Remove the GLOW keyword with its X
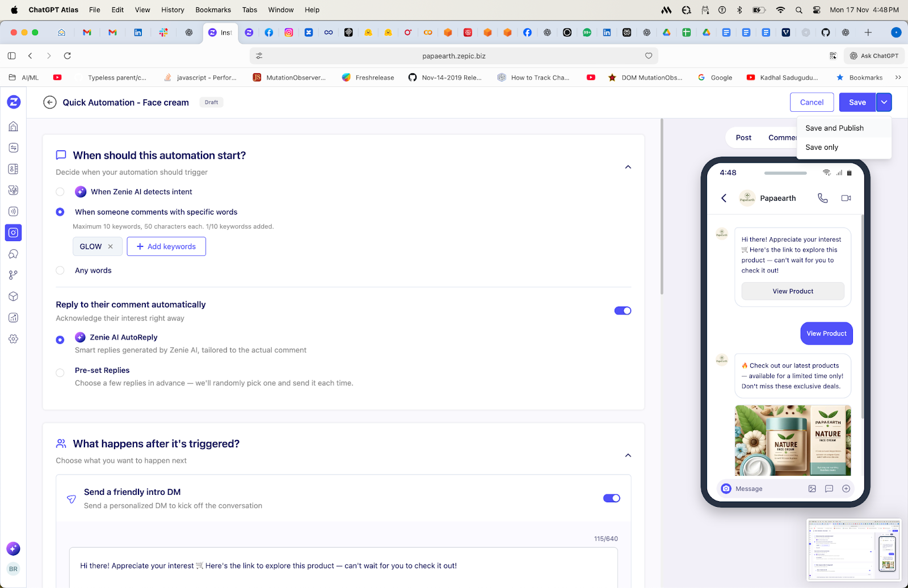The height and width of the screenshot is (588, 908). pyautogui.click(x=111, y=246)
